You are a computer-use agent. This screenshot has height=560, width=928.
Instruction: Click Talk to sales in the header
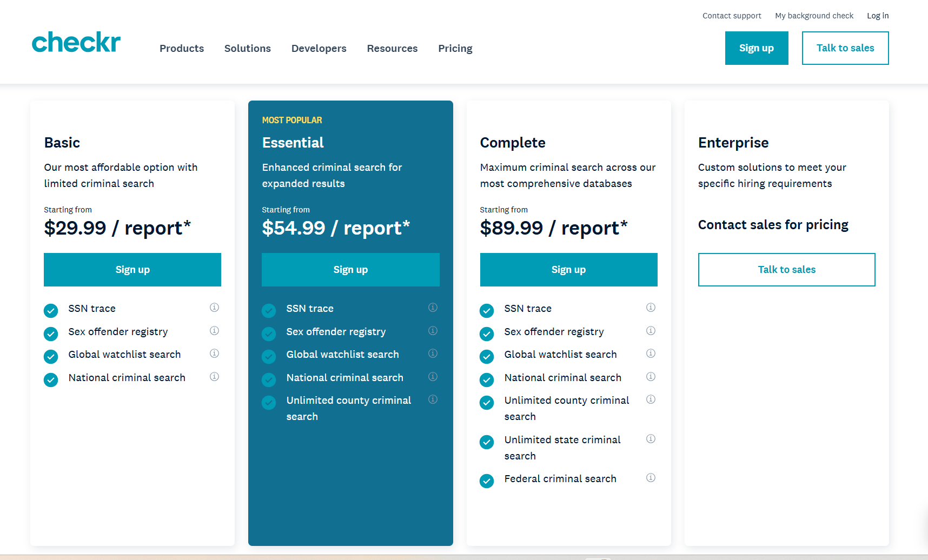pyautogui.click(x=845, y=48)
